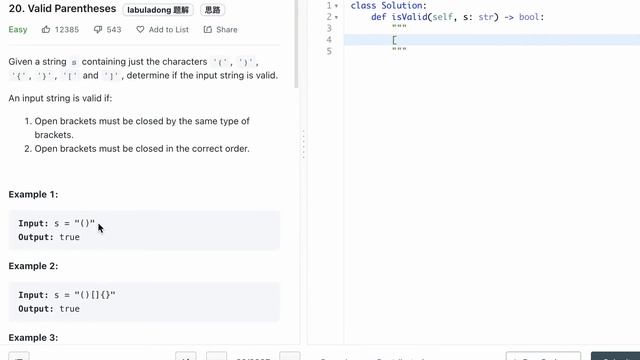Click the Example 3 heading
Screen dimensions: 640x360
33,338
